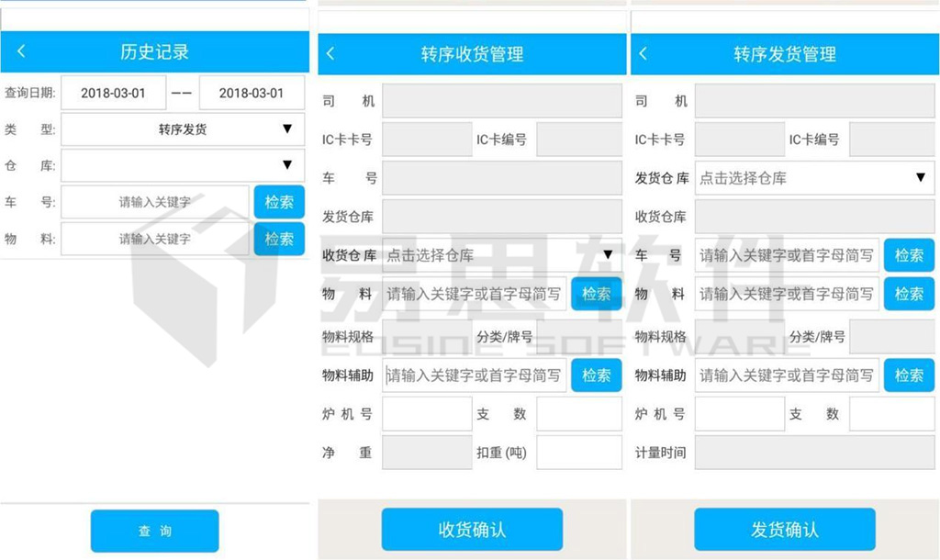Expand the 仓库 dropdown on history screen
Image resolution: width=940 pixels, height=560 pixels.
point(182,165)
